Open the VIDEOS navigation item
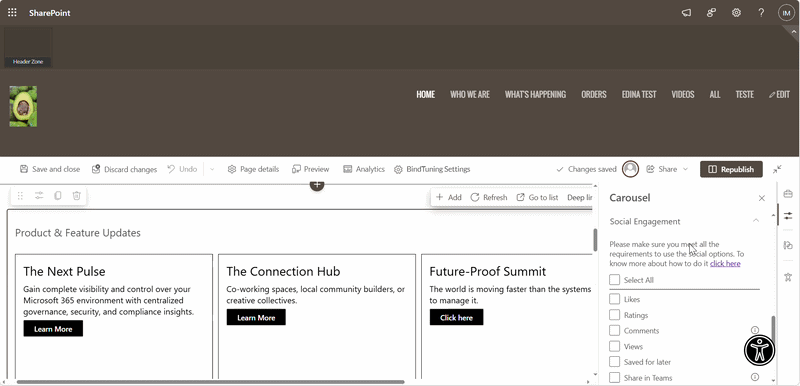800x386 pixels. (x=683, y=94)
